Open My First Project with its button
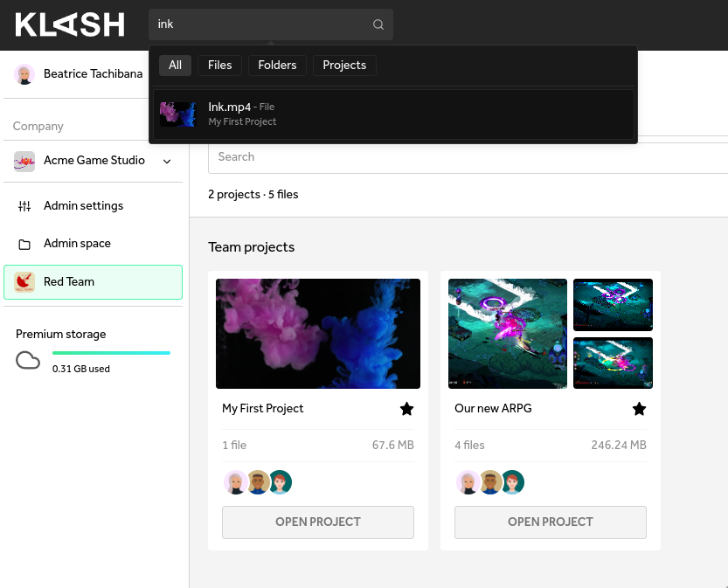The width and height of the screenshot is (728, 588). coord(318,522)
